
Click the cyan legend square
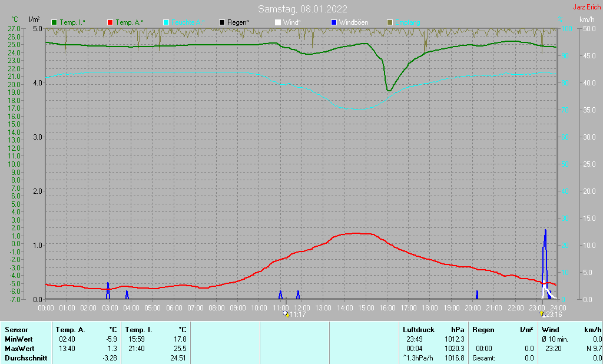point(166,22)
